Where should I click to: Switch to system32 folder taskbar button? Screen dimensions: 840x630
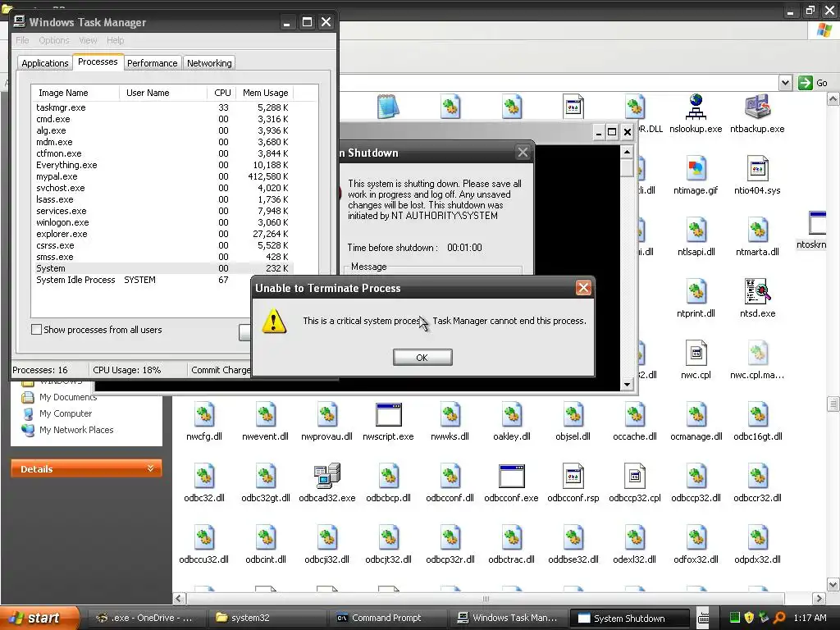click(x=267, y=618)
